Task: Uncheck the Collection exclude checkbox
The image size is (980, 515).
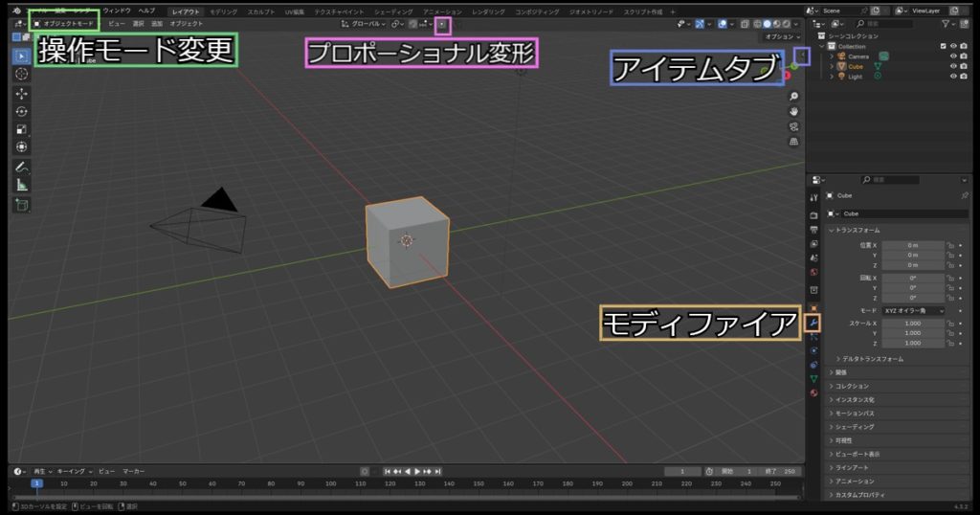Action: click(x=943, y=46)
